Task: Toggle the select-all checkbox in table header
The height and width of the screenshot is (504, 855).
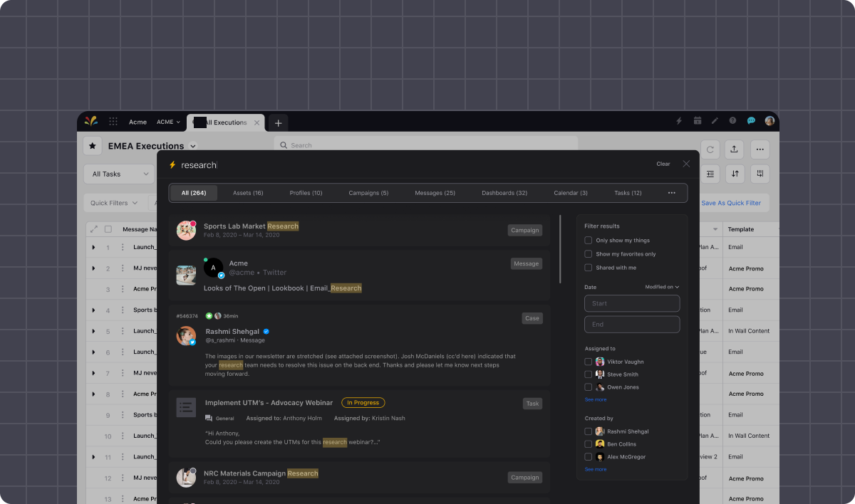Action: tap(108, 229)
